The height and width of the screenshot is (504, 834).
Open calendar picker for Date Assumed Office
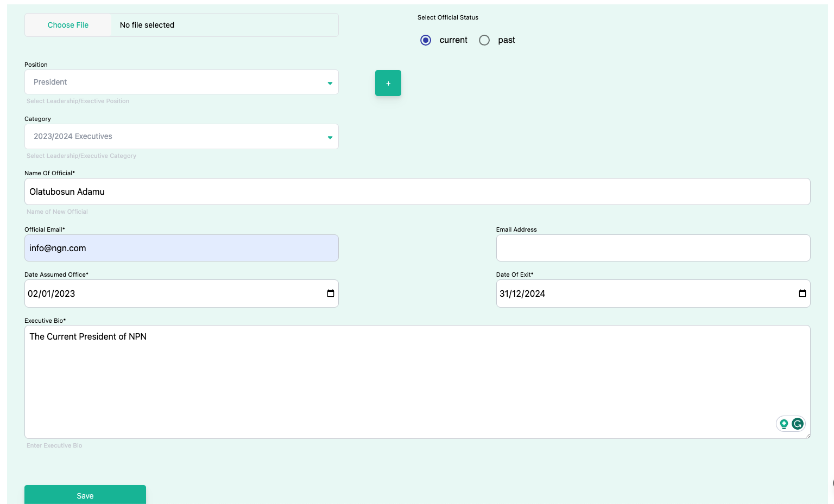pyautogui.click(x=330, y=294)
